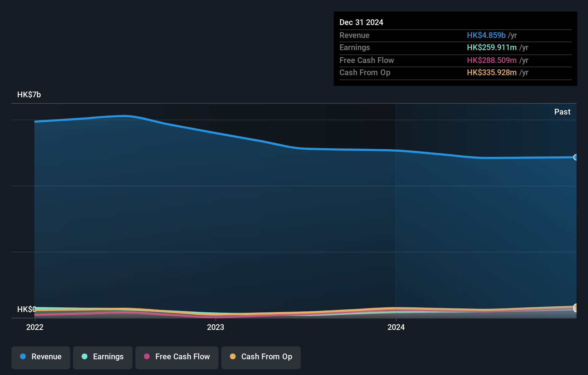Click the HK$335.928m cash from op value
Viewport: 588px width, 375px height.
click(492, 72)
